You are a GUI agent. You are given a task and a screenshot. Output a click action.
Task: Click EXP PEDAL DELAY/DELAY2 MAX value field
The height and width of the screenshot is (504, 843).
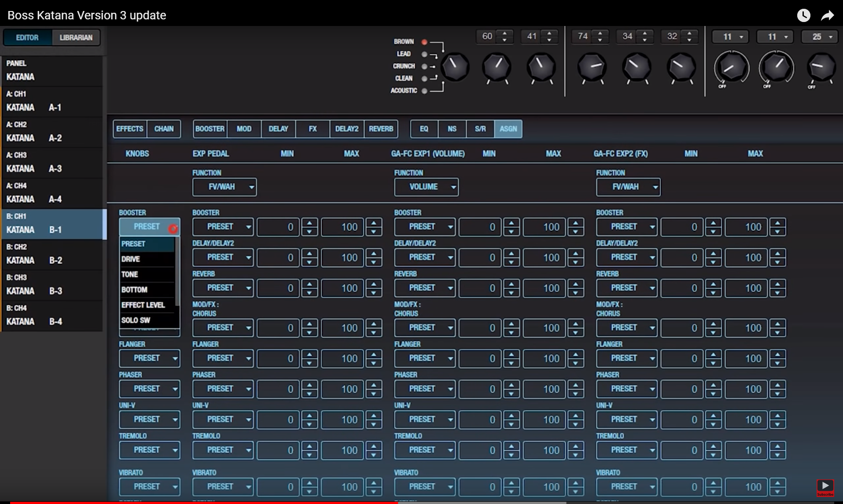[x=342, y=258]
